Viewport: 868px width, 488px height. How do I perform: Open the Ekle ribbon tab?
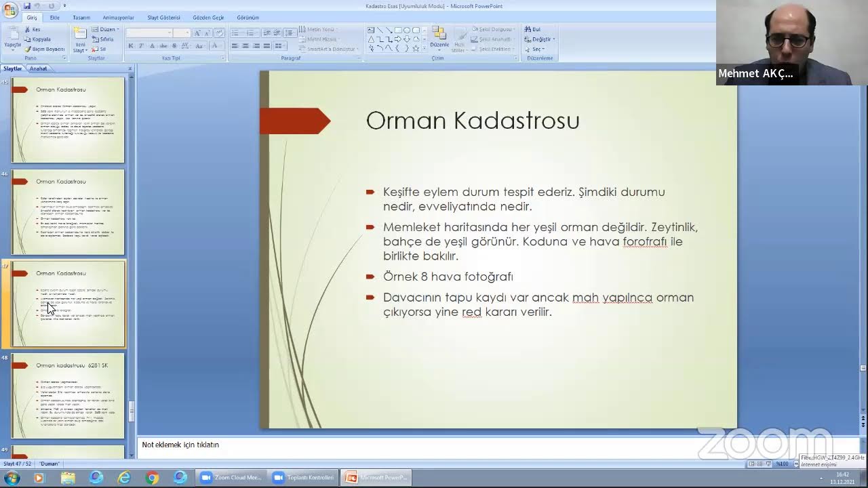click(x=54, y=18)
